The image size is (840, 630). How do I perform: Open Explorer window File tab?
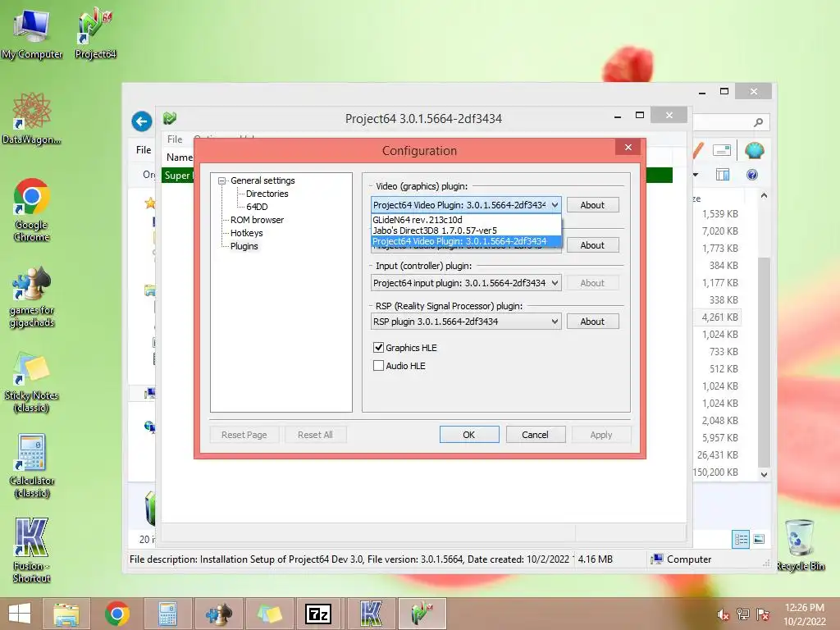143,150
